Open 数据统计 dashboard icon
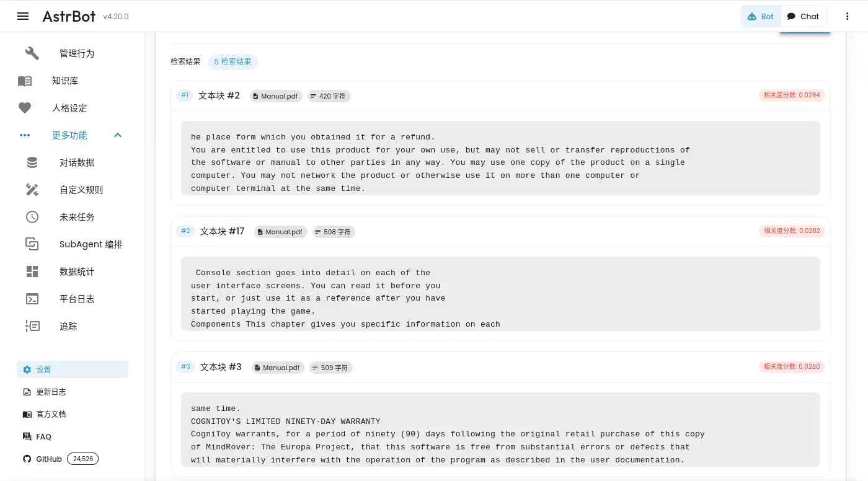Viewport: 868px width, 481px height. click(x=32, y=271)
